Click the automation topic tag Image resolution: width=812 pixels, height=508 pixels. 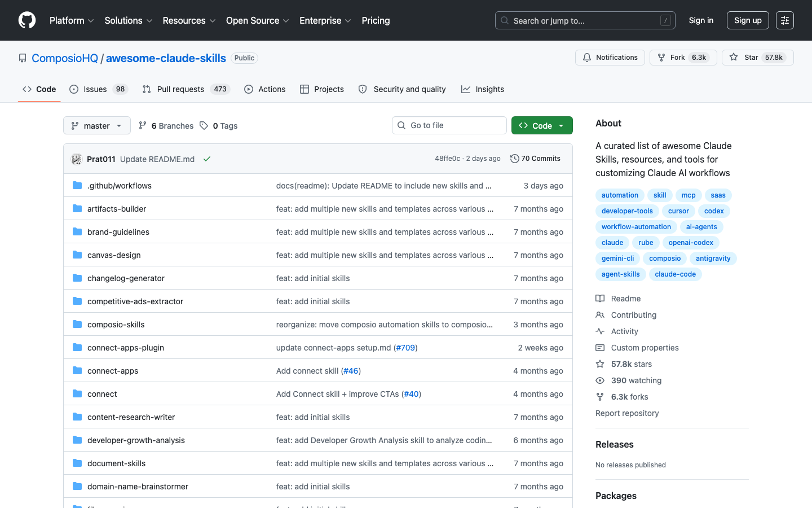point(620,195)
